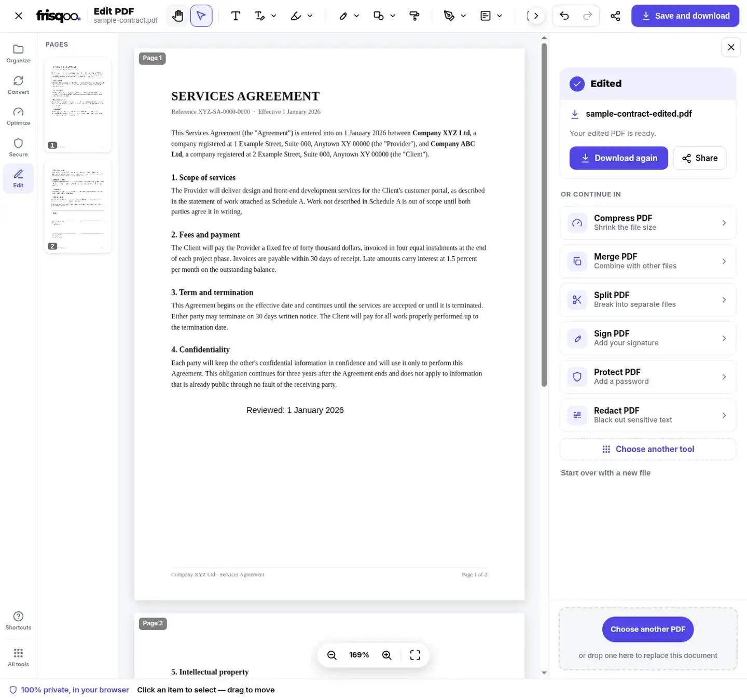The height and width of the screenshot is (700, 747).
Task: Open Optimize in the left sidebar
Action: [18, 116]
